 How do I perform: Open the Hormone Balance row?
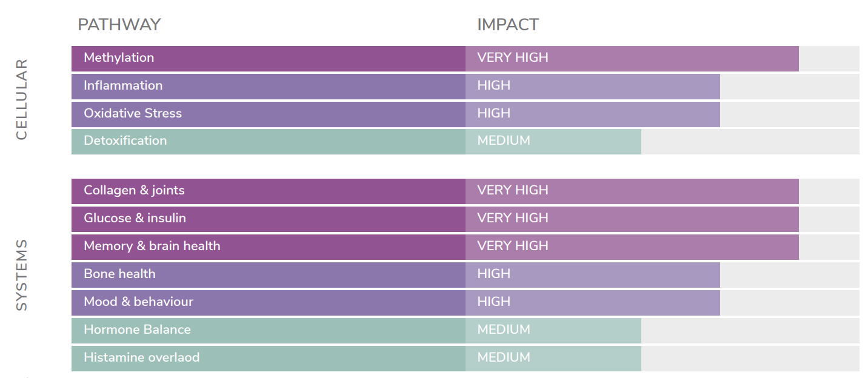(465, 331)
